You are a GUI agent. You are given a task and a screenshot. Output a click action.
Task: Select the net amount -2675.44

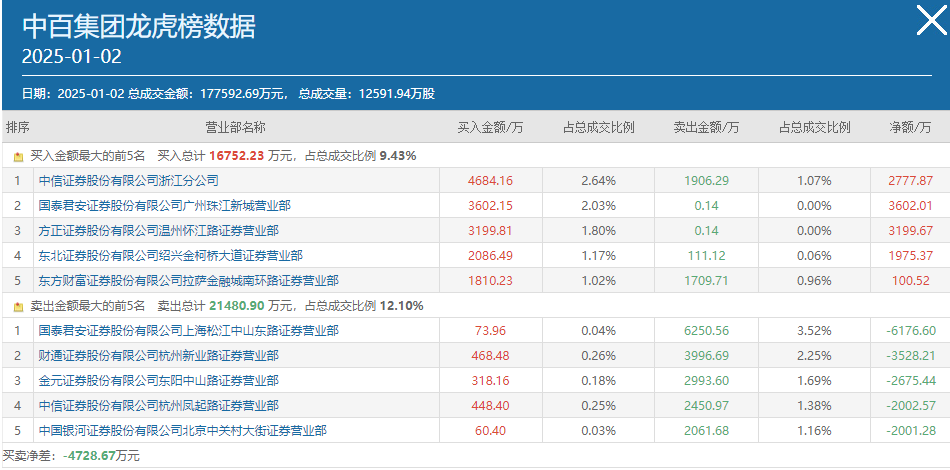[910, 381]
